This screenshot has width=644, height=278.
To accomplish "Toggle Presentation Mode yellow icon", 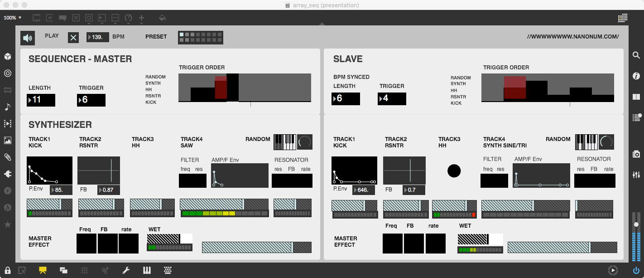I will [x=43, y=270].
